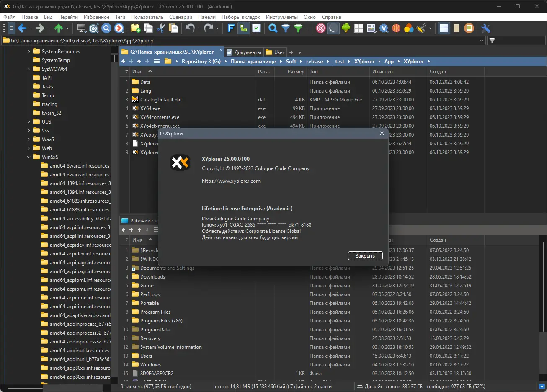This screenshot has width=547, height=392.
Task: Click the Cut toolbar icon
Action: 160,28
